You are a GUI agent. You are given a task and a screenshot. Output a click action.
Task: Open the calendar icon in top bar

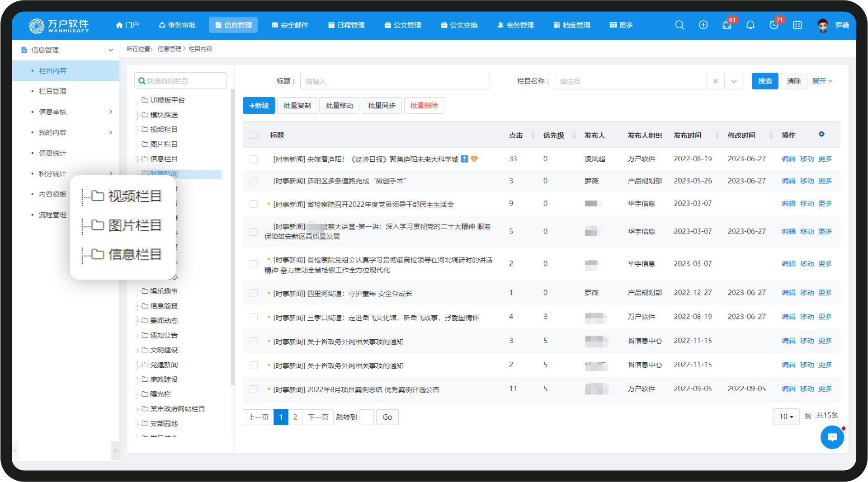tap(797, 25)
